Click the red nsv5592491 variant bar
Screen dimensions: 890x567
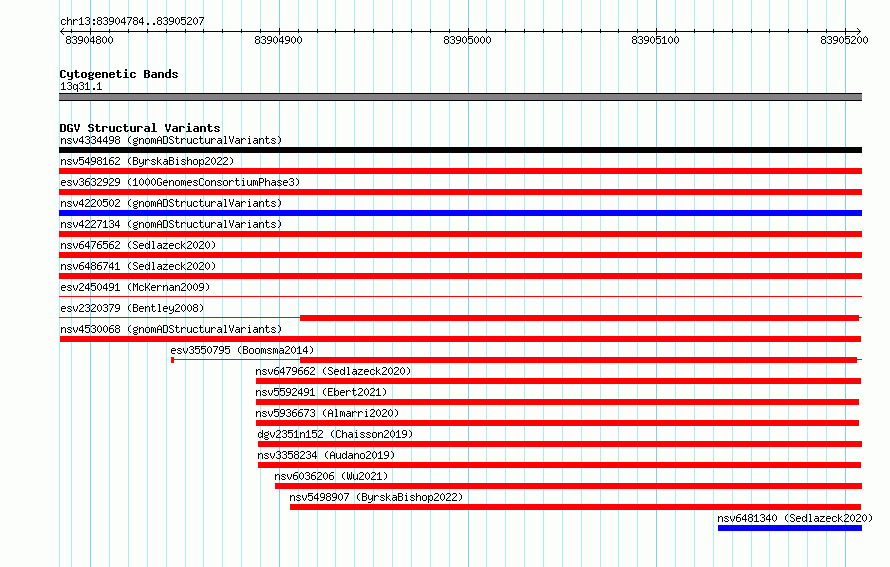point(557,402)
